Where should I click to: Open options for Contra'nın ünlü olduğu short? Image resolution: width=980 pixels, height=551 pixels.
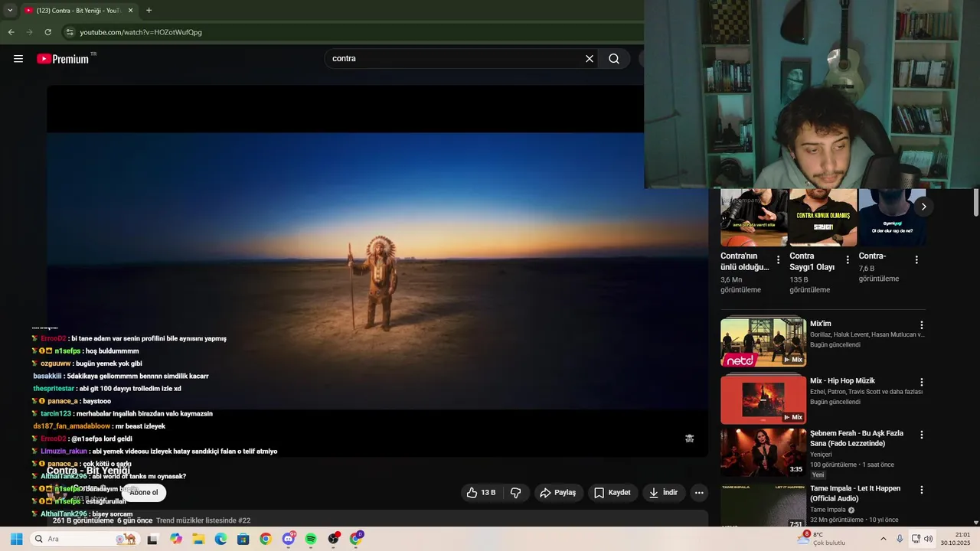click(x=779, y=260)
